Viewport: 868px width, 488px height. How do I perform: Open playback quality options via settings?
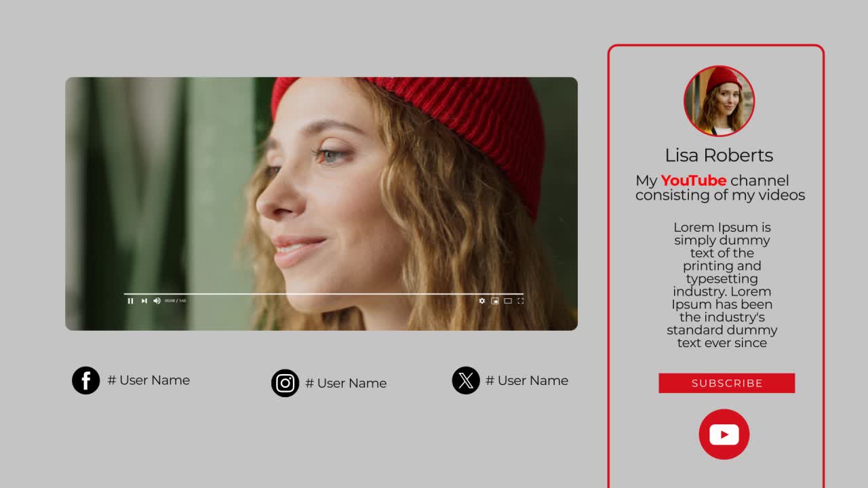pos(481,300)
